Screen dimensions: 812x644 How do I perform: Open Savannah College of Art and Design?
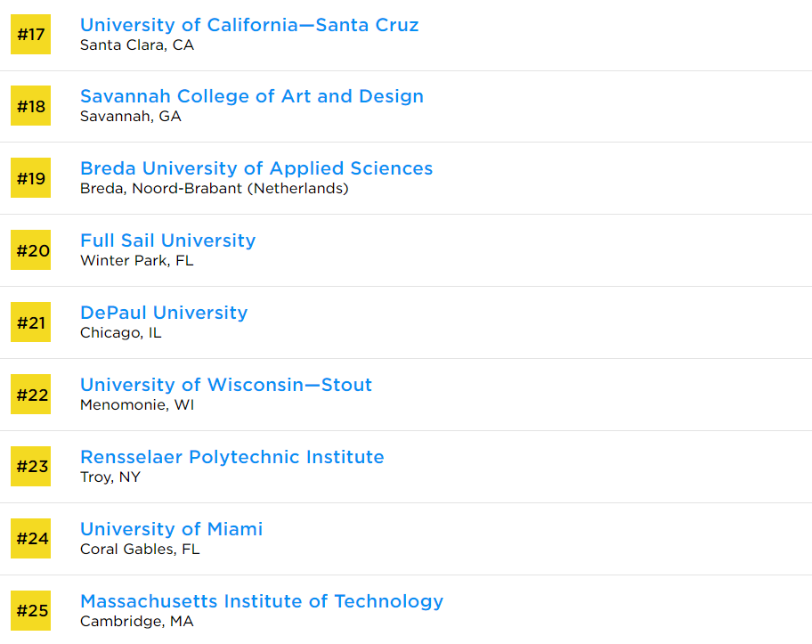[252, 96]
